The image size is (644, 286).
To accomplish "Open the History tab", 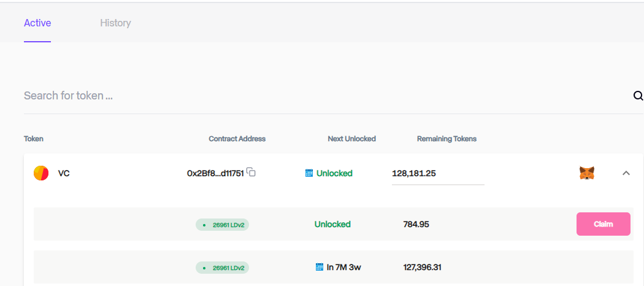I will click(115, 23).
